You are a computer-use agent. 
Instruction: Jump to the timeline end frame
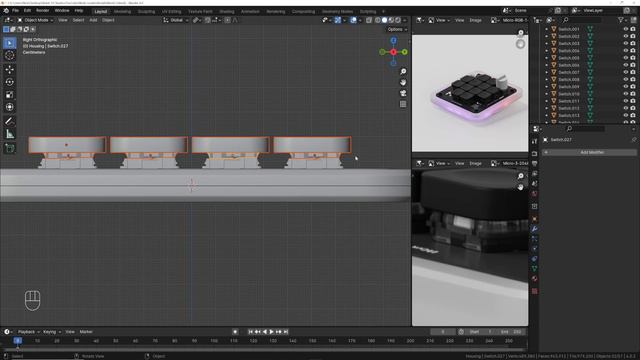point(286,332)
